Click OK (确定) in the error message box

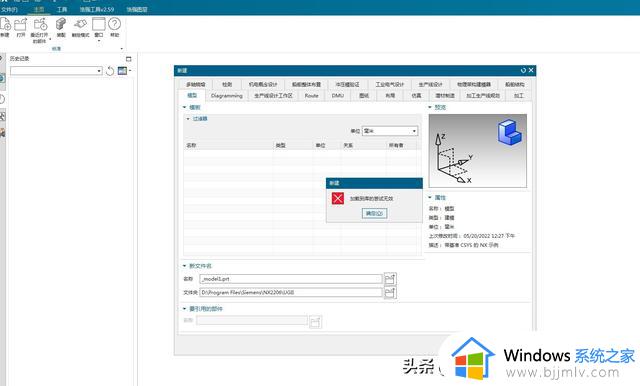[x=374, y=213]
